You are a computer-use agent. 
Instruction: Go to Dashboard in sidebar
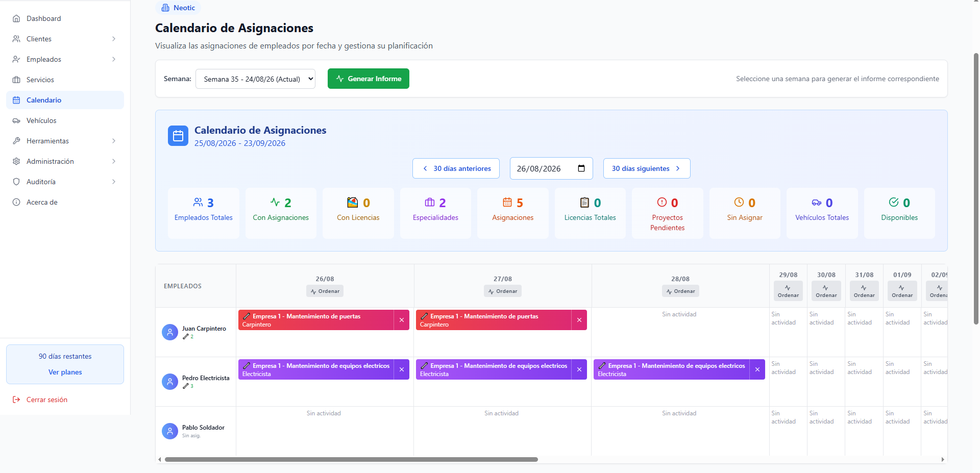point(65,18)
